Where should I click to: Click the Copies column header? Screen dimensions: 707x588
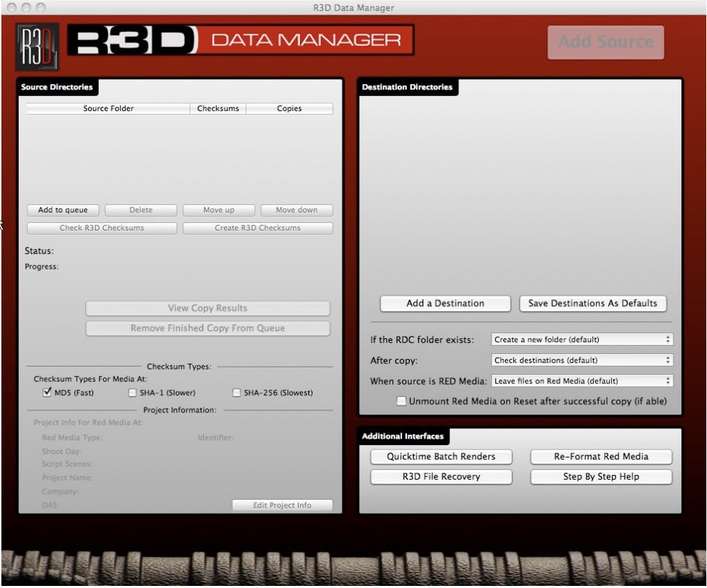point(290,108)
